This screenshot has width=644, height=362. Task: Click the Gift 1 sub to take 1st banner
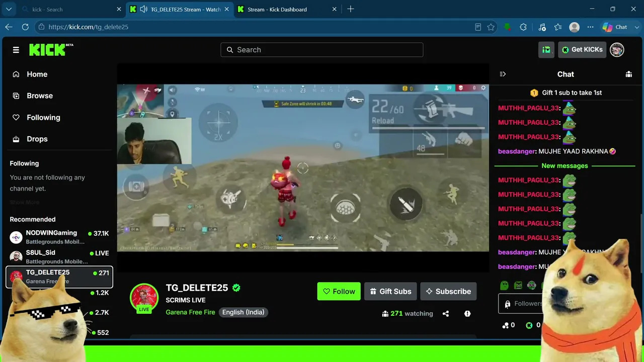click(566, 93)
